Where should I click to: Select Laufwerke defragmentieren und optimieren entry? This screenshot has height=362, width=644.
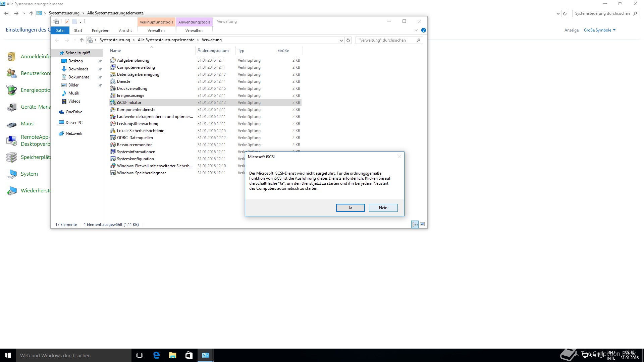pos(205,117)
